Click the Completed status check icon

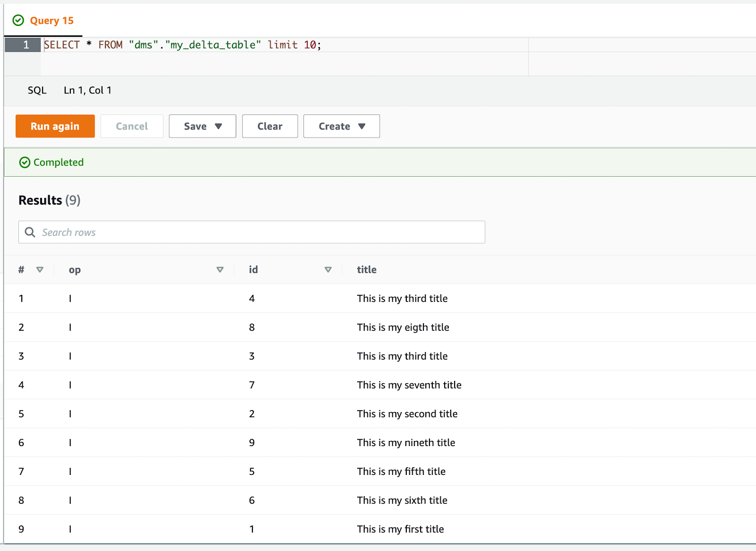pos(25,163)
